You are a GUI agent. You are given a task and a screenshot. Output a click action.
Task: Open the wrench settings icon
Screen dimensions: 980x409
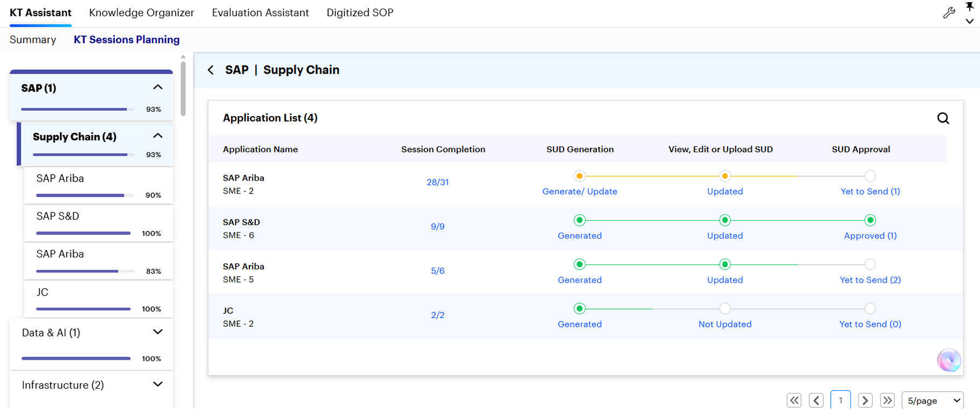coord(949,13)
